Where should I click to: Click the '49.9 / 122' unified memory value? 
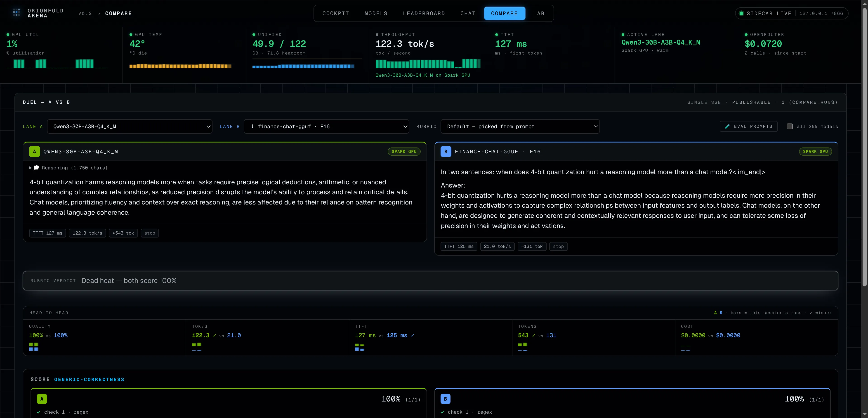(x=279, y=44)
